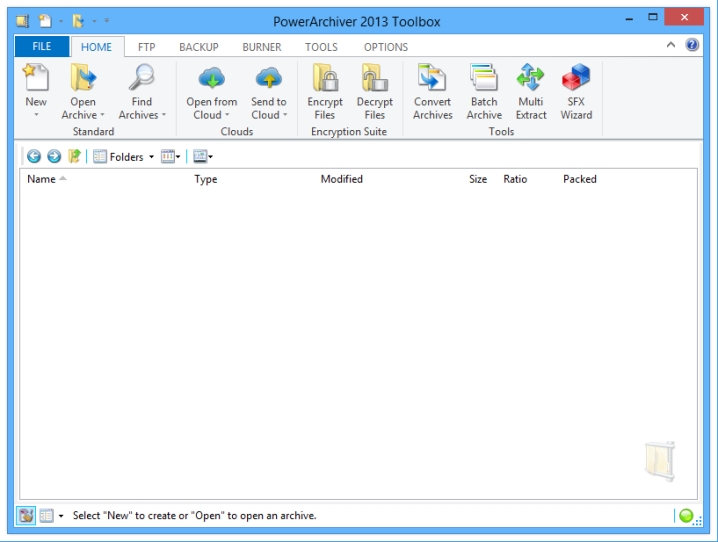Open the Convert Archives tool

pyautogui.click(x=432, y=80)
